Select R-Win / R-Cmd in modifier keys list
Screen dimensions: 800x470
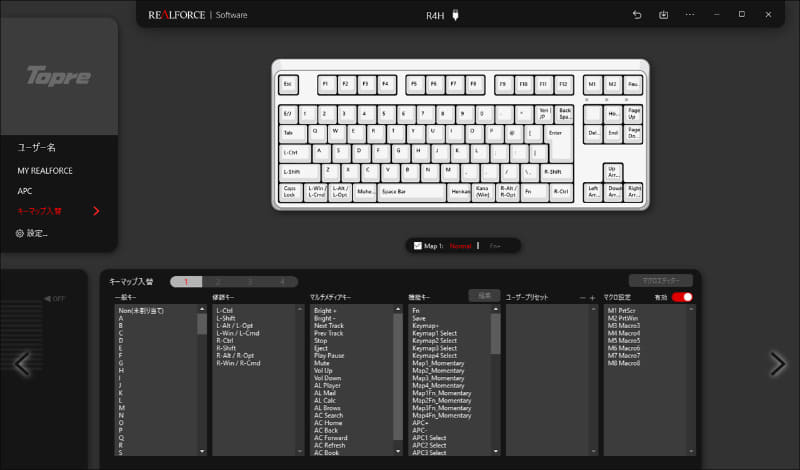(x=238, y=363)
